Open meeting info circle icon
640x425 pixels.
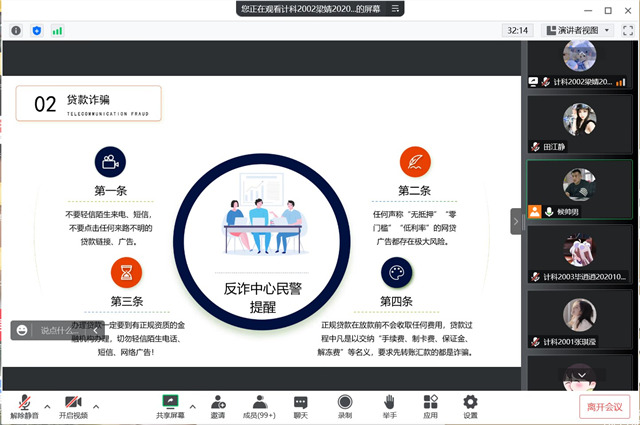coord(16,31)
